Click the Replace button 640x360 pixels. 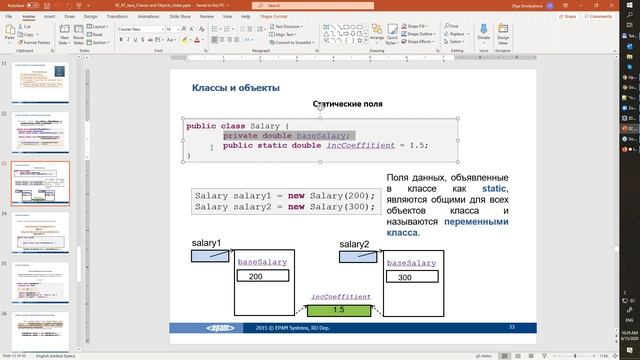[456, 34]
